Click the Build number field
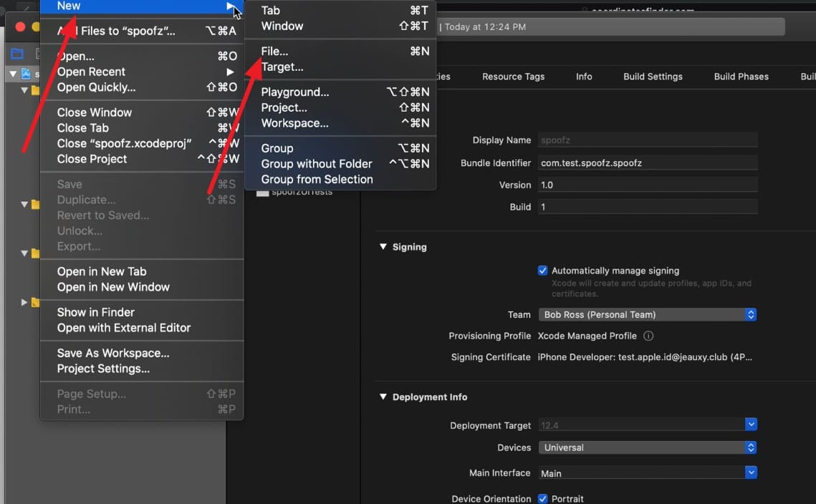816x504 pixels. pos(648,207)
